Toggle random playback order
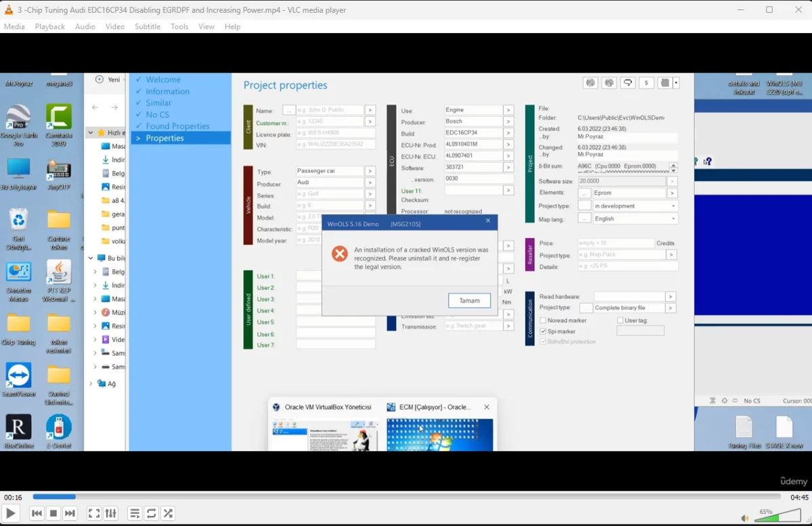This screenshot has width=812, height=526. click(168, 513)
